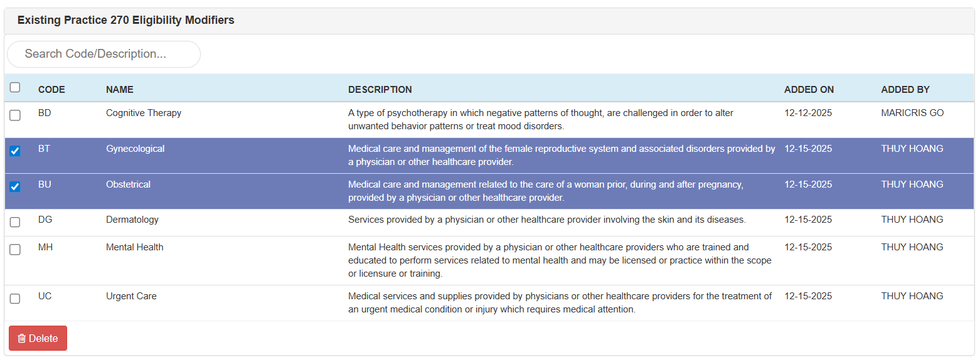
Task: Sort by the ADDED ON column header
Action: [809, 90]
